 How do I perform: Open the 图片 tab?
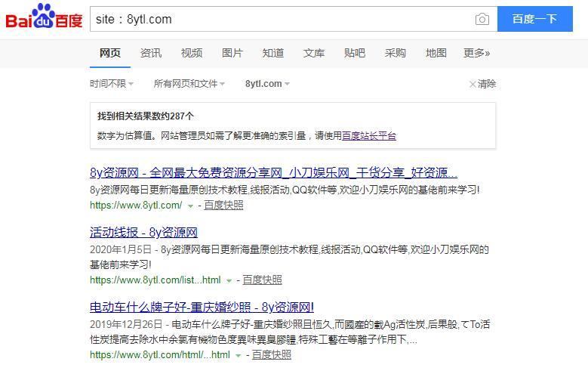232,53
